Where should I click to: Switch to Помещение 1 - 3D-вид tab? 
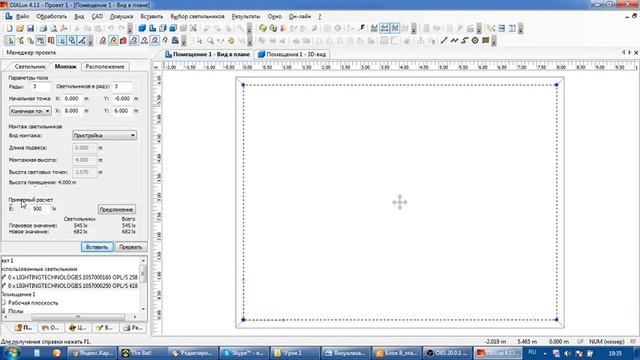(292, 54)
